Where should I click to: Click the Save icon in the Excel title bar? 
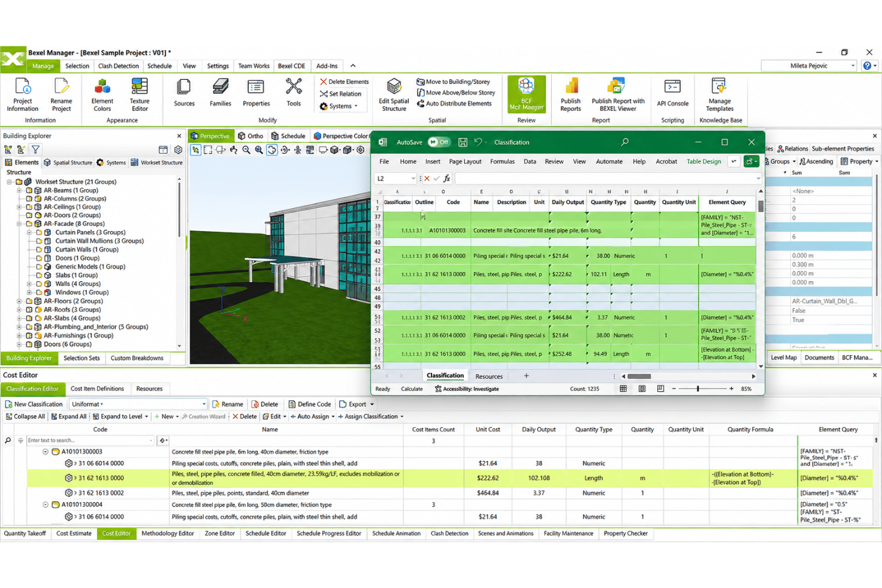(x=462, y=142)
